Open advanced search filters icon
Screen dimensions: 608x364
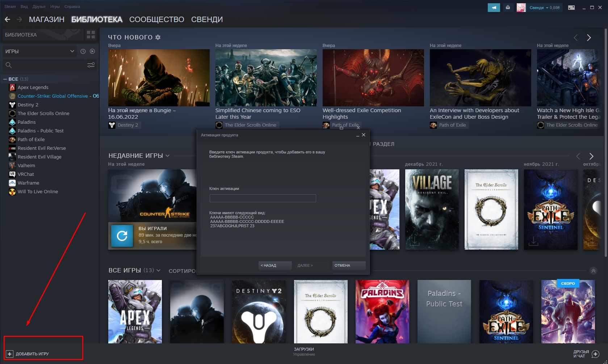[x=91, y=65]
